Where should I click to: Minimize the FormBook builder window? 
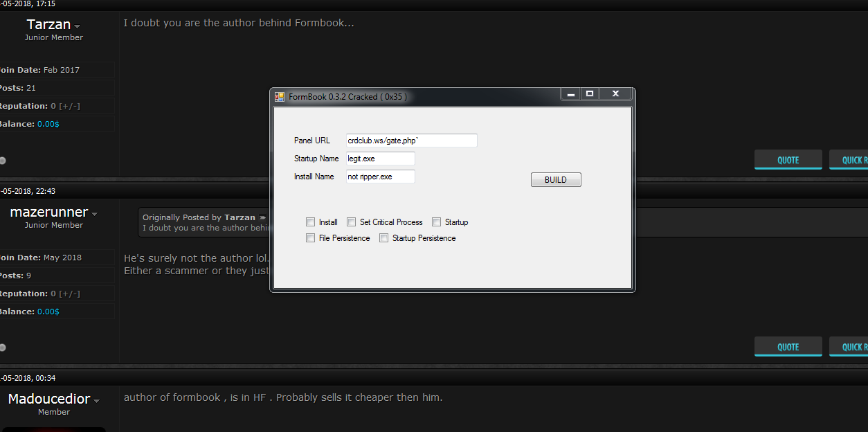coord(571,94)
